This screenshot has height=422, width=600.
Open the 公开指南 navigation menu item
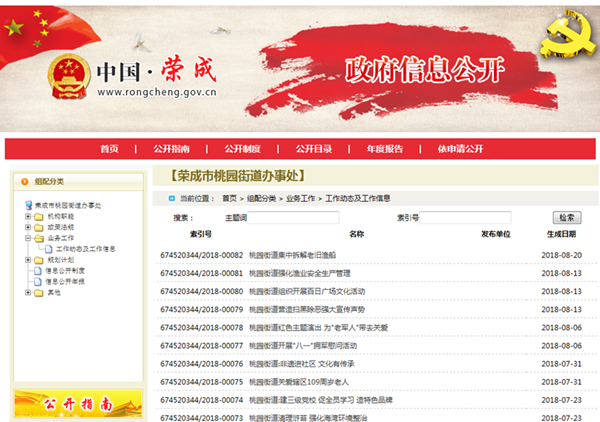171,149
